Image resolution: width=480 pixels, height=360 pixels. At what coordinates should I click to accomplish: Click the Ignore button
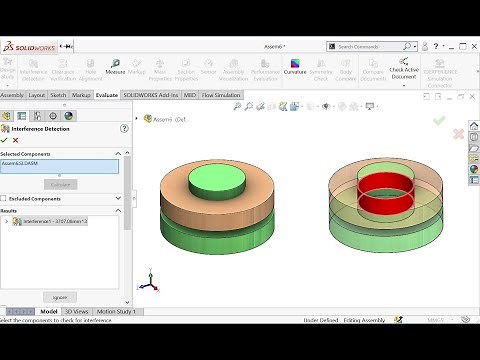pos(60,297)
